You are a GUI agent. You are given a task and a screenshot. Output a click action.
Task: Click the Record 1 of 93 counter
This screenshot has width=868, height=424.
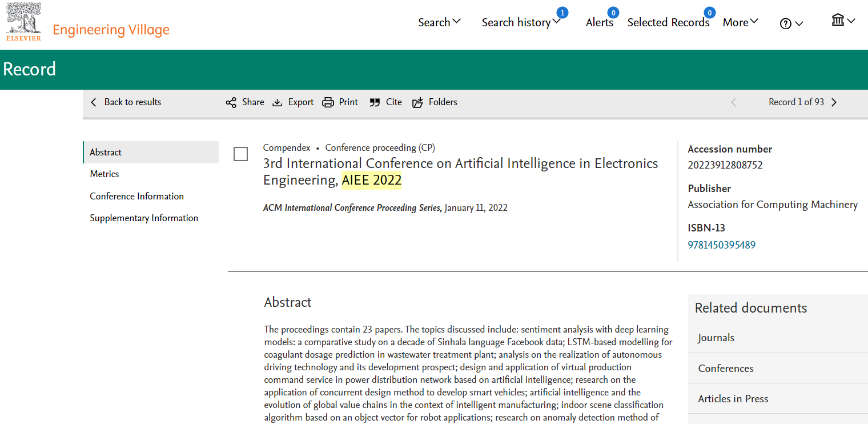tap(796, 102)
